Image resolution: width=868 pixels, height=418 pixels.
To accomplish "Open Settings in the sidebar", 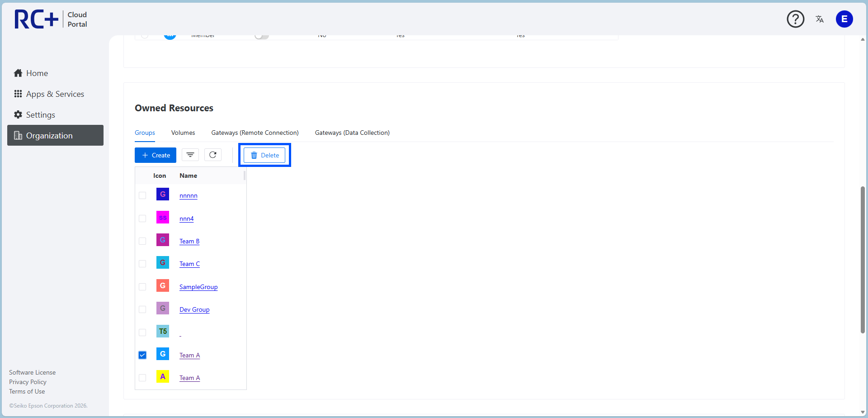I will pos(55,114).
